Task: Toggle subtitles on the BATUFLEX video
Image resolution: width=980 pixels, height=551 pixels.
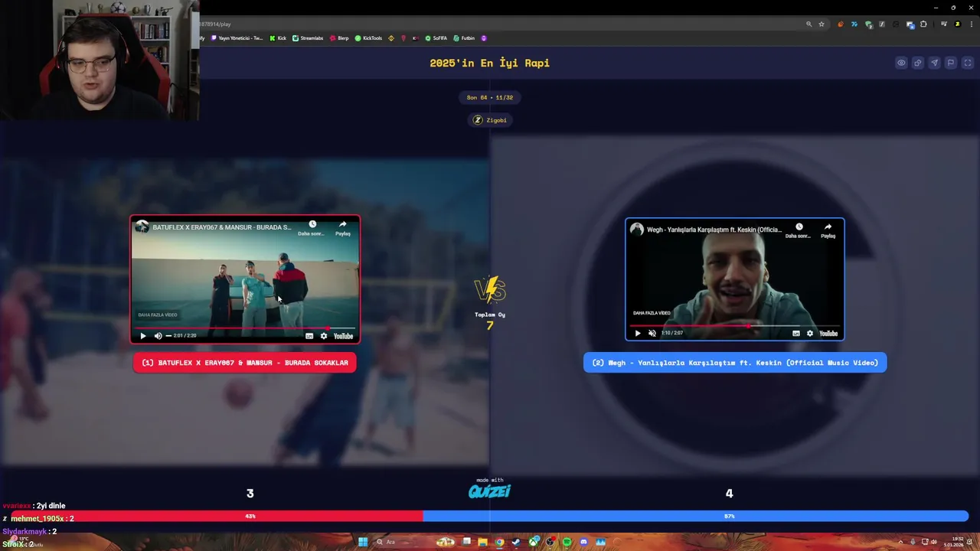Action: point(309,336)
